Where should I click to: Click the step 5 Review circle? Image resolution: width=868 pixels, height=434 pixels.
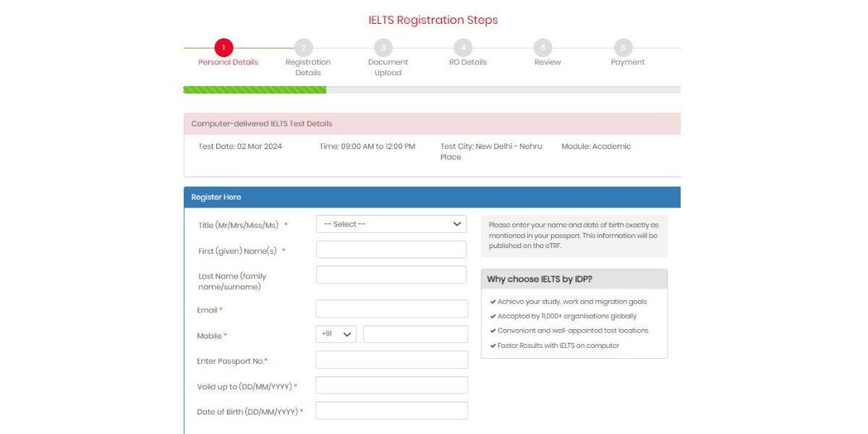point(543,48)
